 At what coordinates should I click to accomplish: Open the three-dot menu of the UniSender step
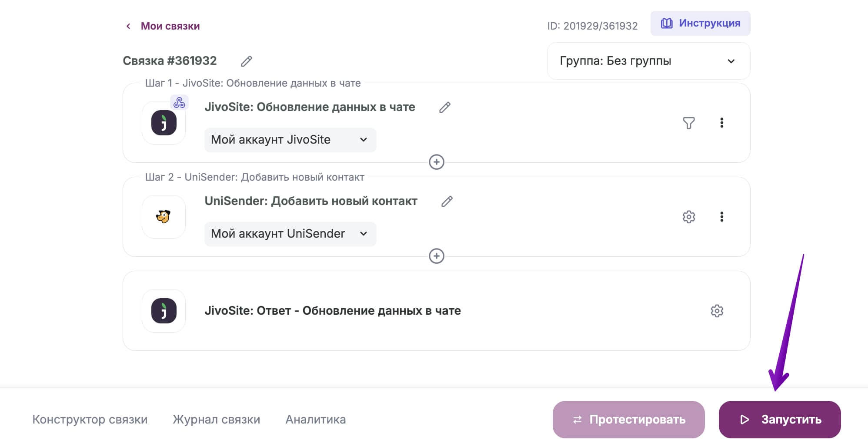click(722, 217)
